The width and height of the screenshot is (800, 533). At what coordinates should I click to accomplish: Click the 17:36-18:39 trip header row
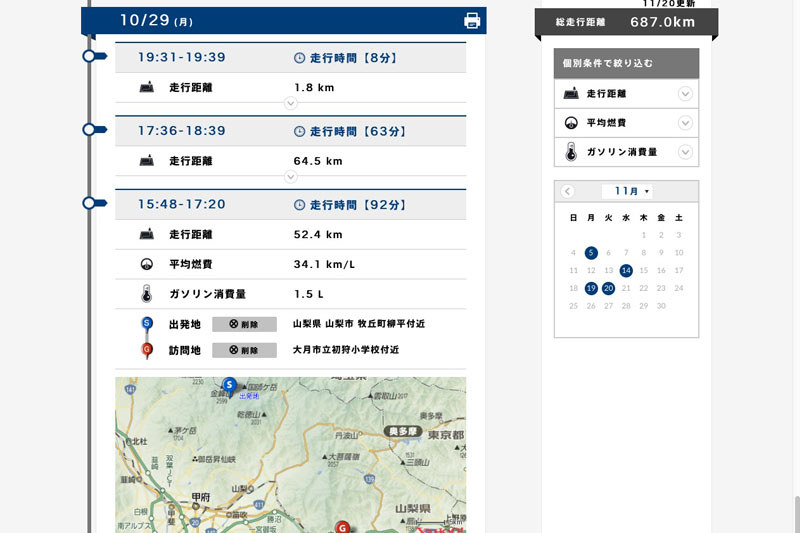coord(290,131)
